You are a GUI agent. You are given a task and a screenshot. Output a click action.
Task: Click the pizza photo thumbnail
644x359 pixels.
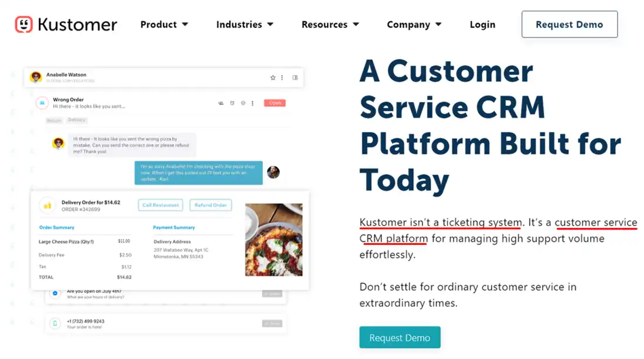274,240
